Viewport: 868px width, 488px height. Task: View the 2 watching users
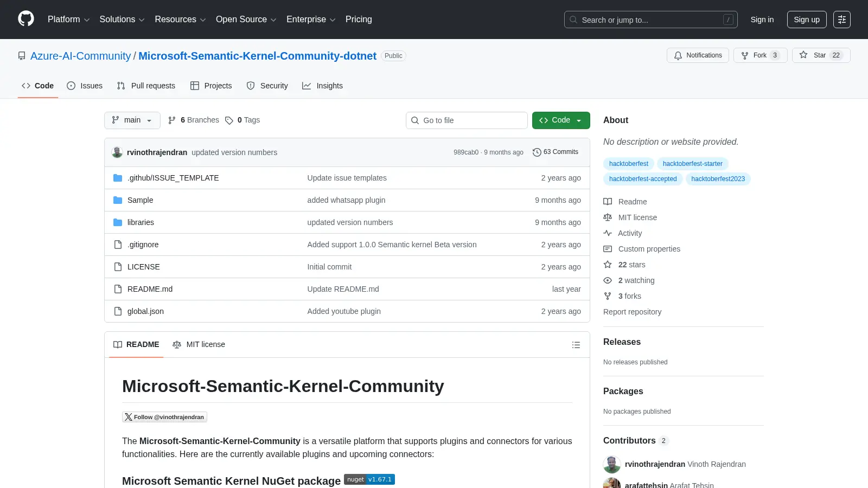629,280
